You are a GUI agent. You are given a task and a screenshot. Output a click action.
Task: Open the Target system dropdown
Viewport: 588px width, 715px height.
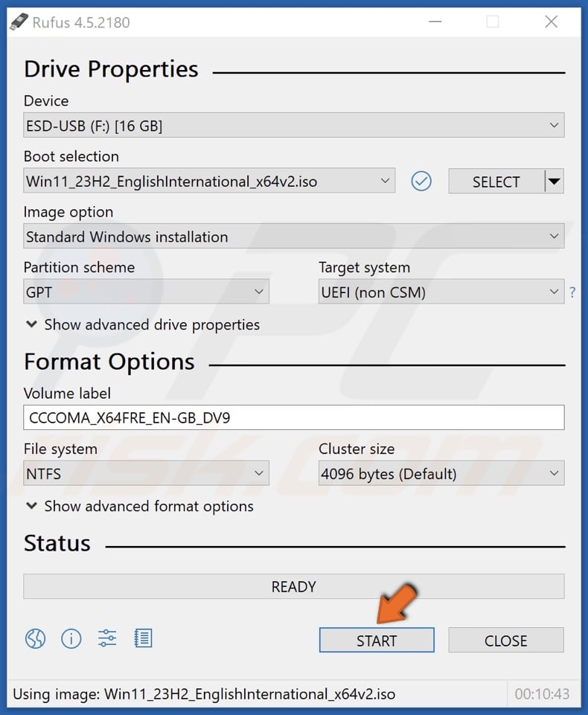554,292
